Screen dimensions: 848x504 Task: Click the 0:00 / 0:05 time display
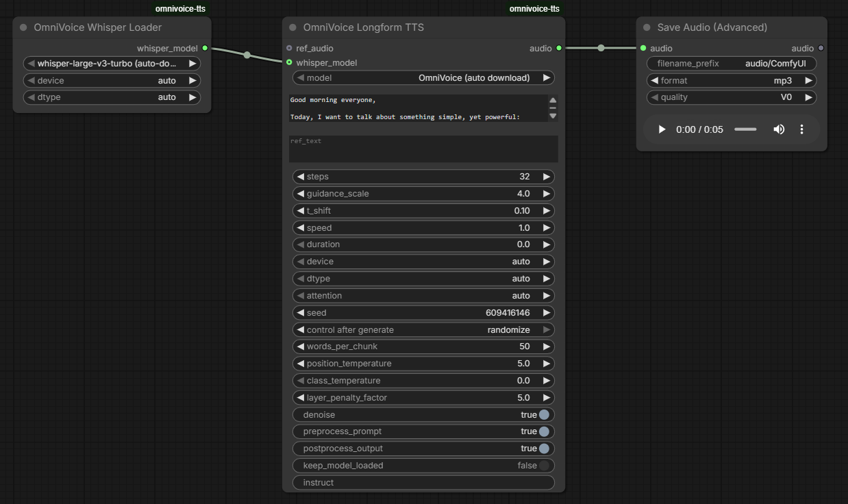click(699, 129)
